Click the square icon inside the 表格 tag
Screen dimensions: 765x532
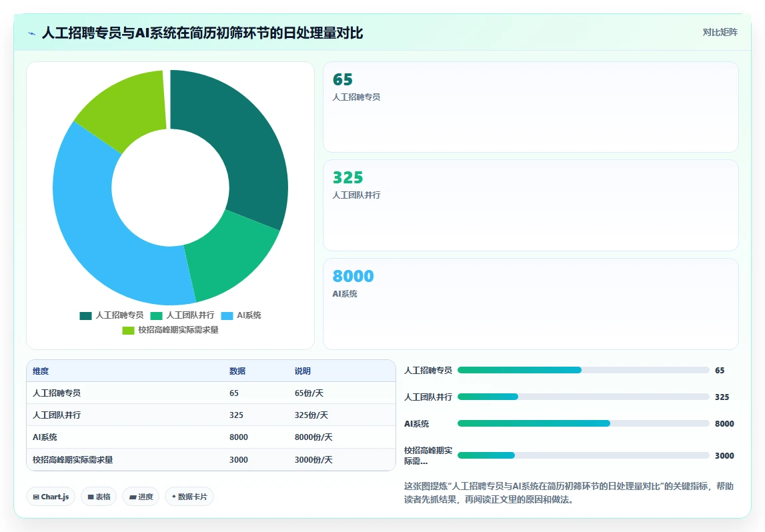(91, 497)
